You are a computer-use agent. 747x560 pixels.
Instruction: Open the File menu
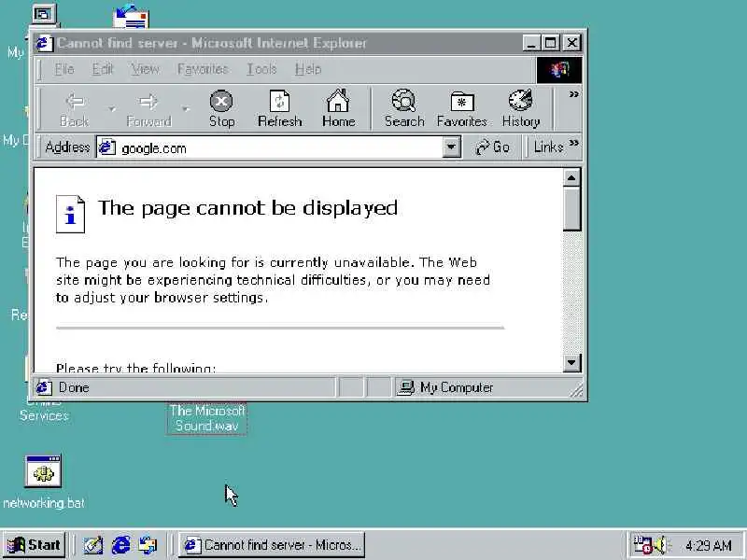click(64, 69)
